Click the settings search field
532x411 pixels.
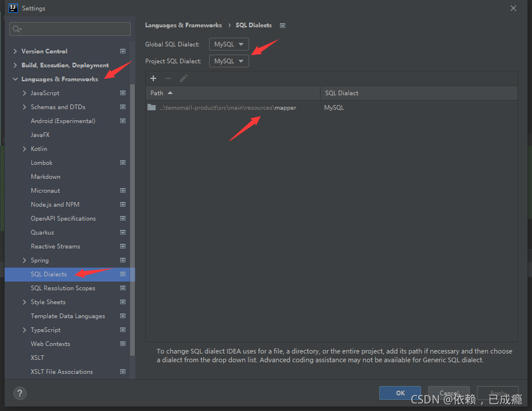pyautogui.click(x=70, y=29)
